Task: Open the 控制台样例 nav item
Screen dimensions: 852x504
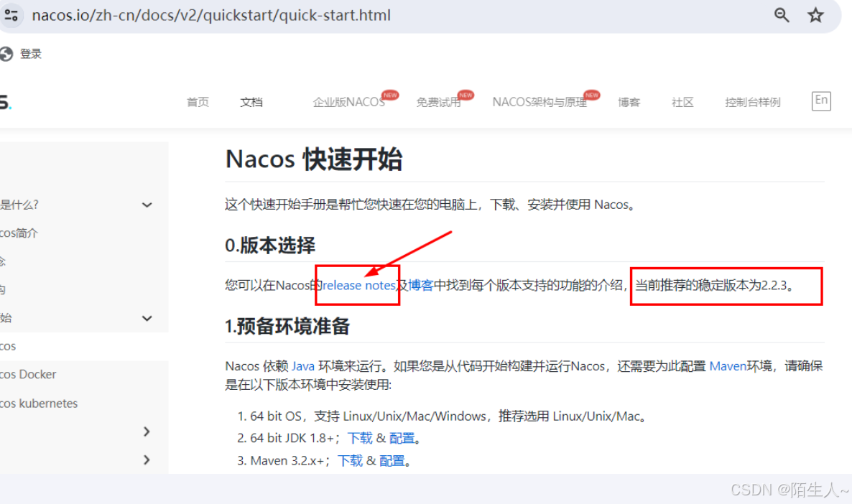Action: pos(753,102)
